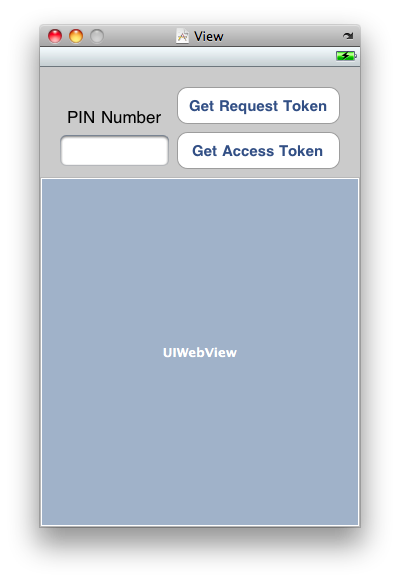Click the View window title text

click(209, 36)
